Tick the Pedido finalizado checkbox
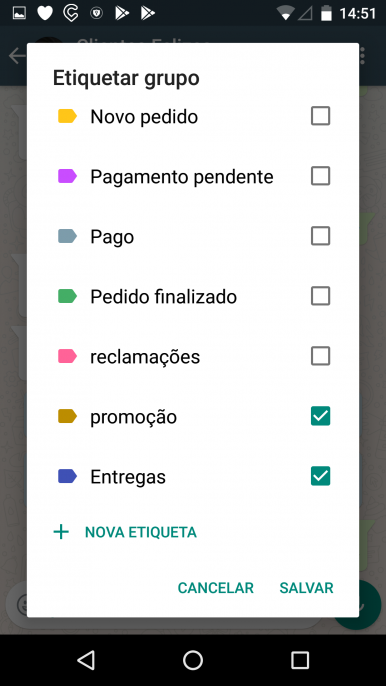This screenshot has width=386, height=686. pyautogui.click(x=320, y=296)
